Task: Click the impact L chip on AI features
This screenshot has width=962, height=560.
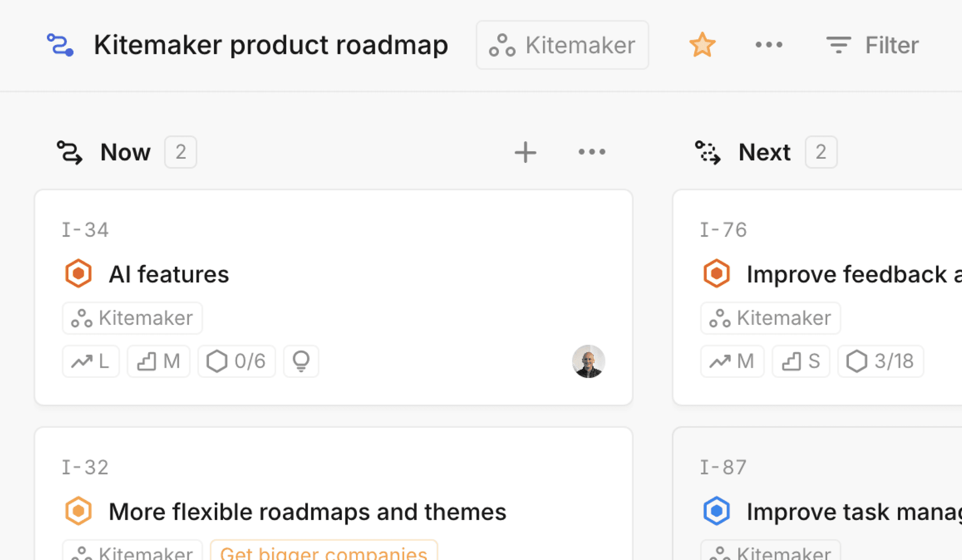Action: tap(91, 361)
